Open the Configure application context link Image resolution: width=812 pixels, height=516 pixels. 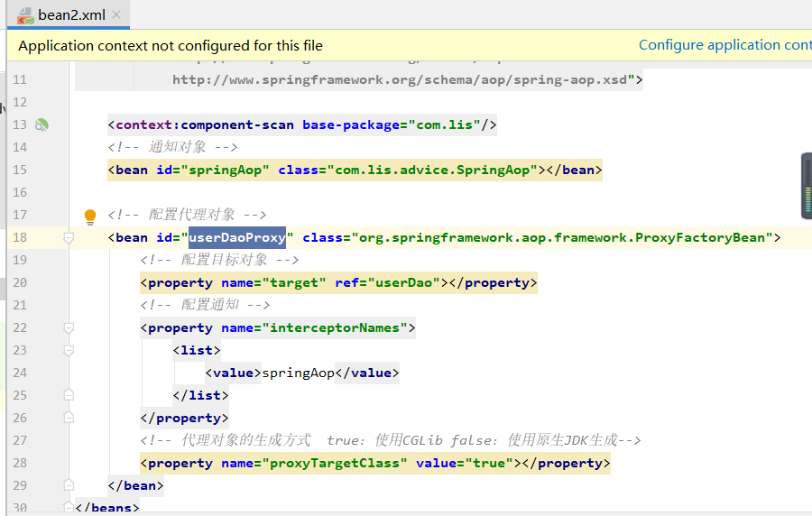[725, 45]
